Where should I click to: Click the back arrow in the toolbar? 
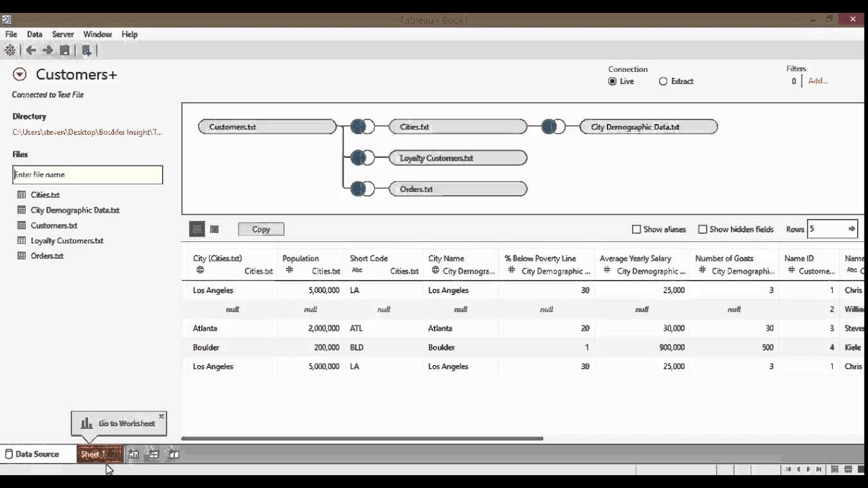pos(31,50)
